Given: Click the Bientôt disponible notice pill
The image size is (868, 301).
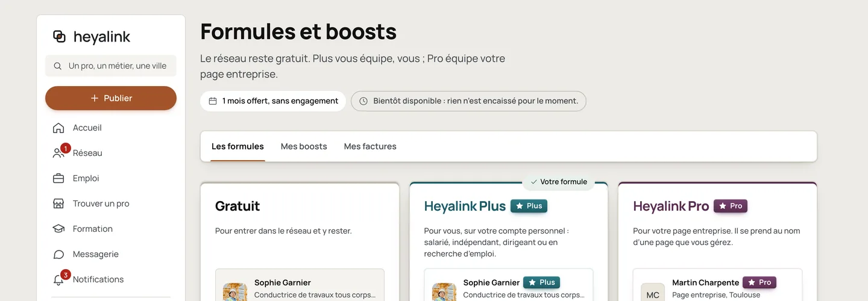Looking at the screenshot, I should coord(468,101).
